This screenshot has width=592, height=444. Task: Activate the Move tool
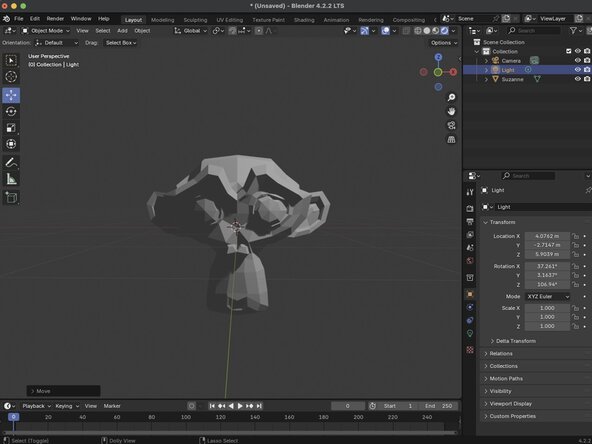click(x=11, y=95)
